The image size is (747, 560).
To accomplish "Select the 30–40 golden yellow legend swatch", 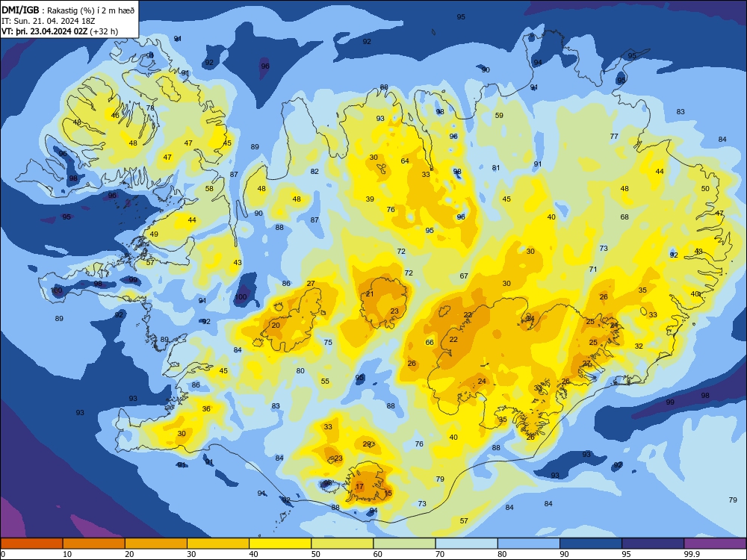I will pyautogui.click(x=218, y=544).
